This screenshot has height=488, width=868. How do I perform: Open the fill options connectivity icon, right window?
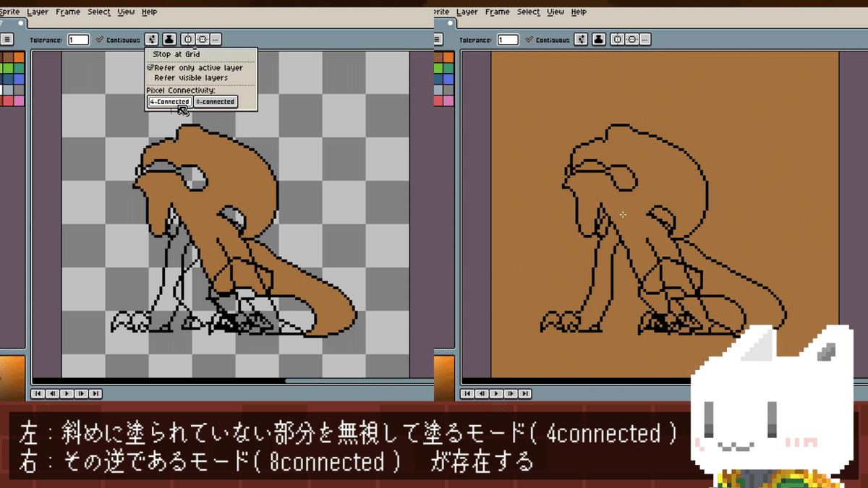click(x=581, y=40)
